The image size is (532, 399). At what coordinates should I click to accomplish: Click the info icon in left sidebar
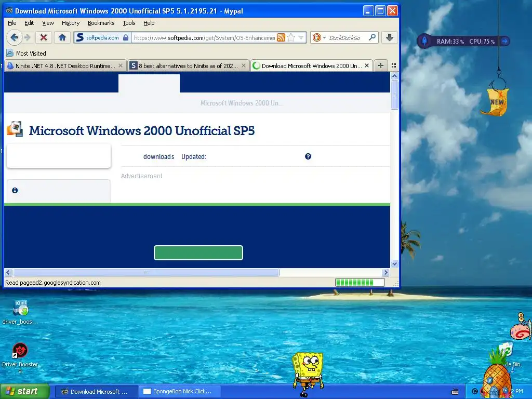(x=15, y=190)
